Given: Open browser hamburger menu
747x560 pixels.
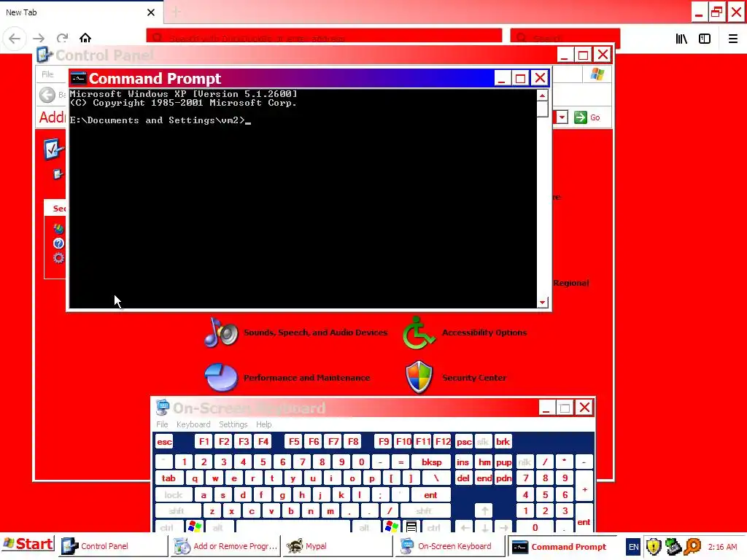Looking at the screenshot, I should point(732,39).
